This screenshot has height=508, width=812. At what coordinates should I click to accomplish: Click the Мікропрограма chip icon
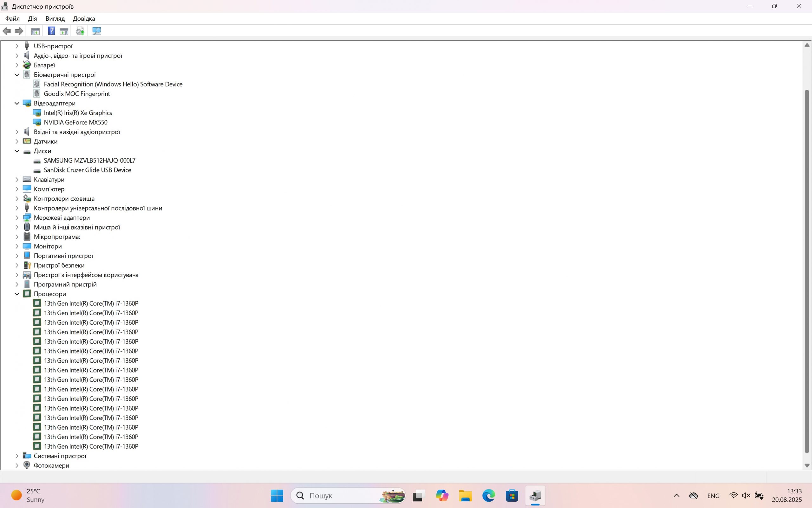tap(27, 237)
